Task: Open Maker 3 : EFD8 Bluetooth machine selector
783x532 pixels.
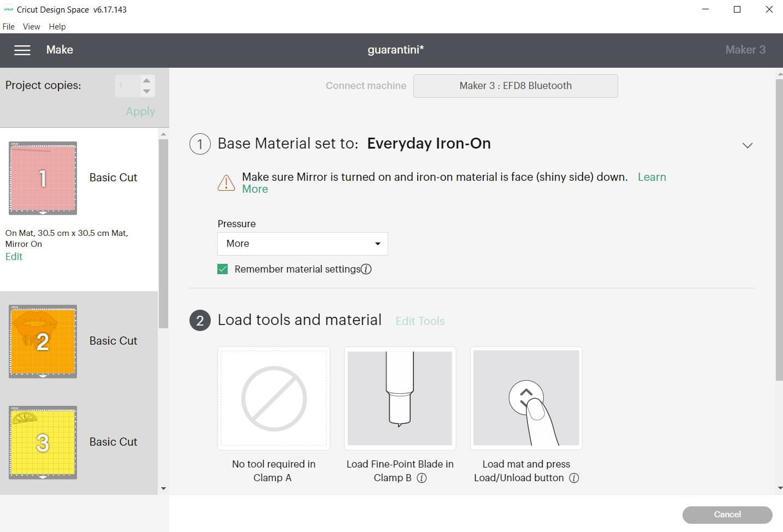Action: (x=515, y=86)
